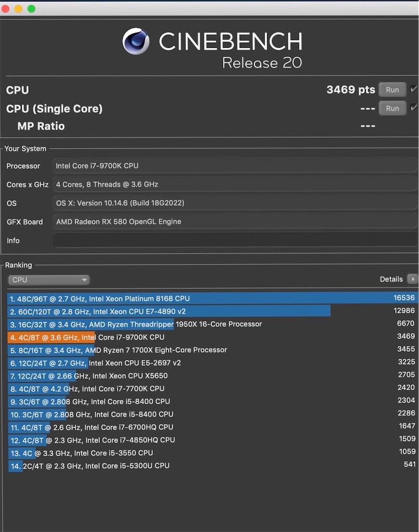Image resolution: width=419 pixels, height=532 pixels.
Task: Select ranking row Xeon E7-4890 v2
Action: (213, 312)
